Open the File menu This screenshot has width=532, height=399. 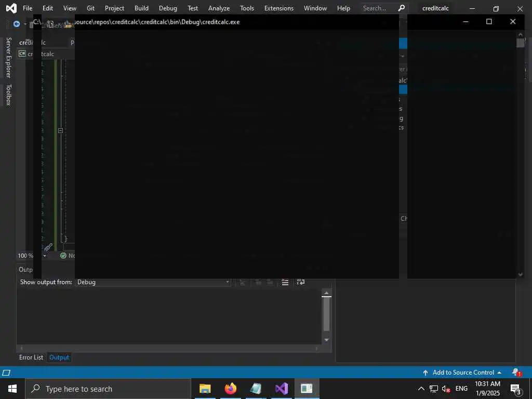coord(28,8)
